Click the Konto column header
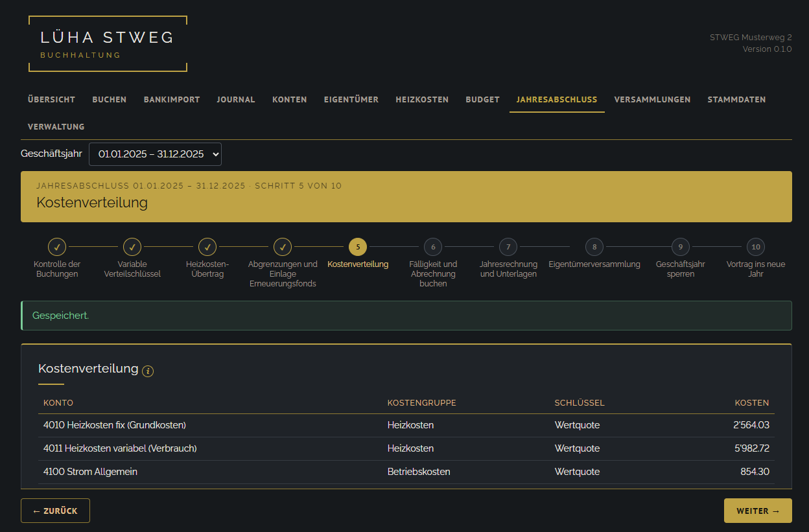809x532 pixels. coord(58,403)
